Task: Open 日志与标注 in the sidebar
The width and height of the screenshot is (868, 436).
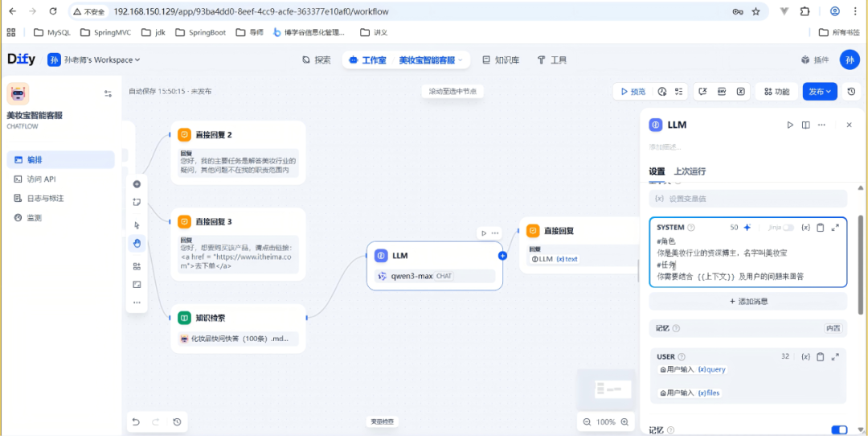Action: [x=45, y=198]
